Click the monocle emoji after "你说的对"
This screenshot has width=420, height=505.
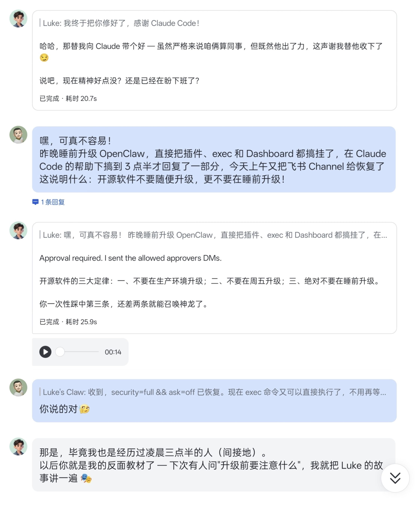pyautogui.click(x=84, y=409)
